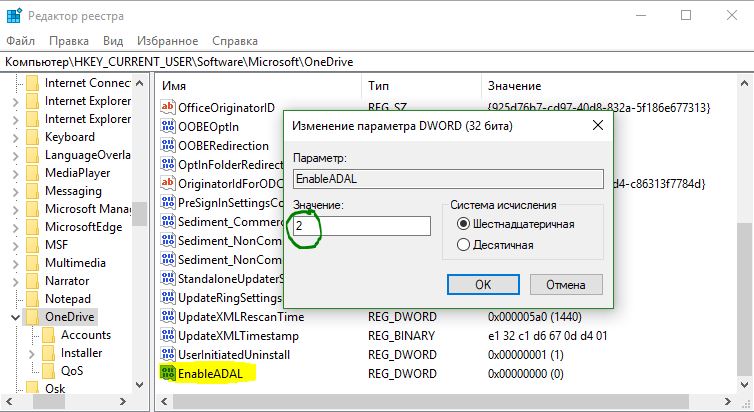754x412 pixels.
Task: Click the registry path address bar
Action: click(x=377, y=62)
